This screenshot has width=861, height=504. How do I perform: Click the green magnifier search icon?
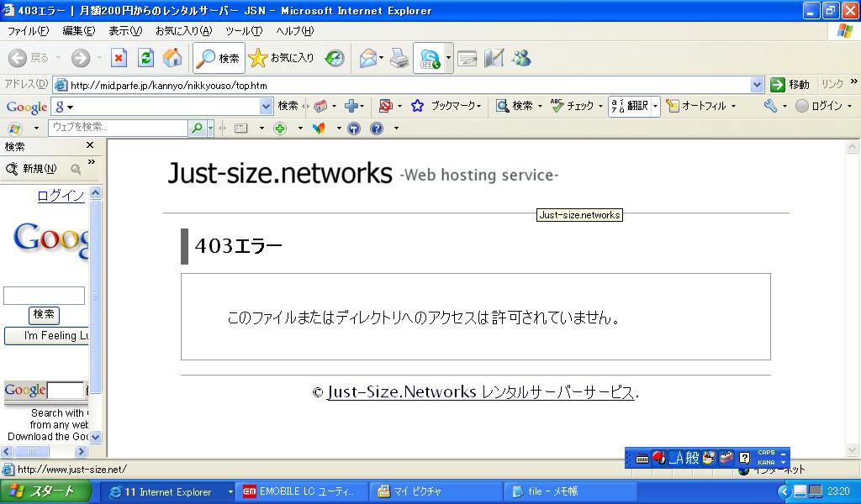point(197,129)
